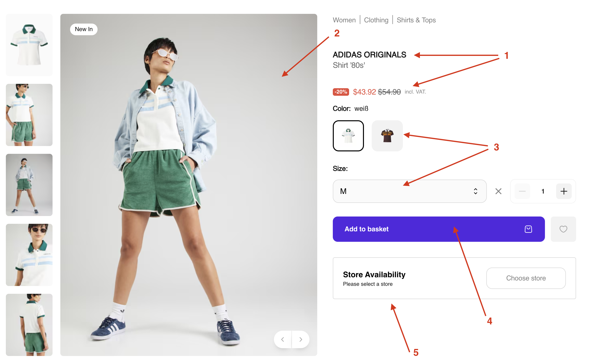Screen dimensions: 597x364
Task: Increase quantity with plus button
Action: [x=564, y=191]
